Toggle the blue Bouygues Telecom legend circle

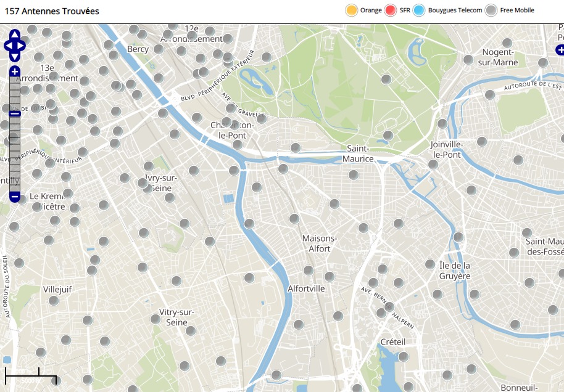419,10
